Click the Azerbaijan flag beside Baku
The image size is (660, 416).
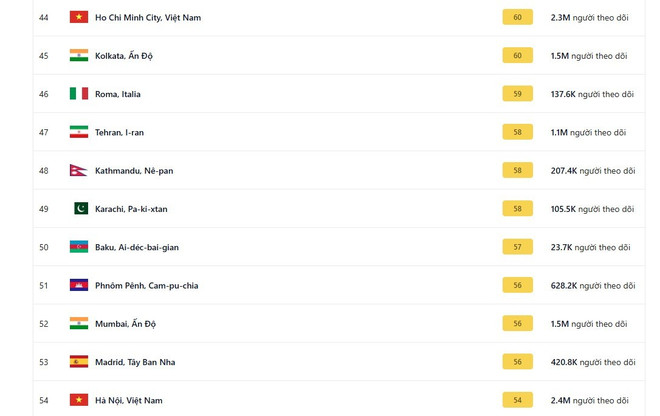79,247
